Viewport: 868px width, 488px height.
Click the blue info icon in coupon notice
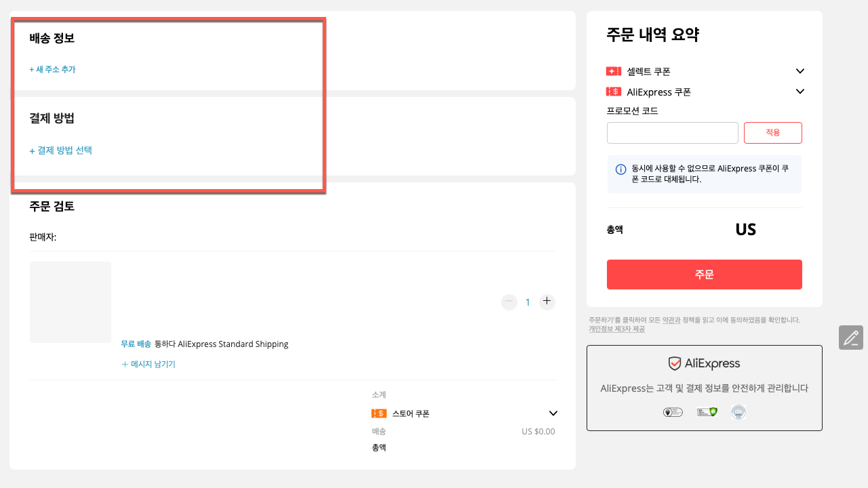coord(620,169)
